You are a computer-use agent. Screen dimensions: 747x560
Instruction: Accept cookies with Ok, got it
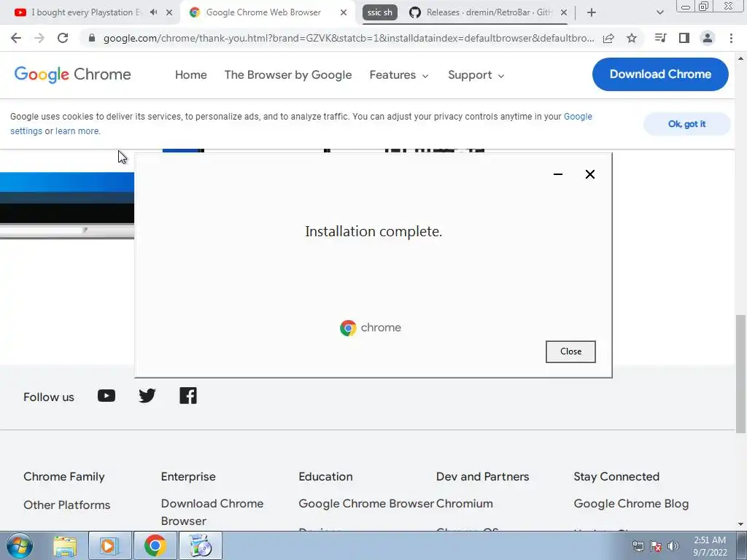pyautogui.click(x=686, y=124)
